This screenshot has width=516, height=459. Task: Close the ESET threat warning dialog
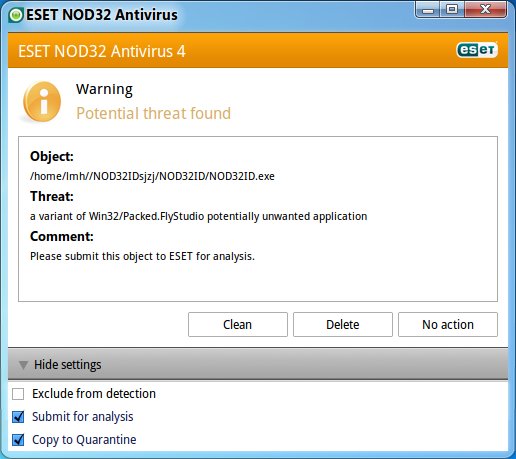[485, 10]
